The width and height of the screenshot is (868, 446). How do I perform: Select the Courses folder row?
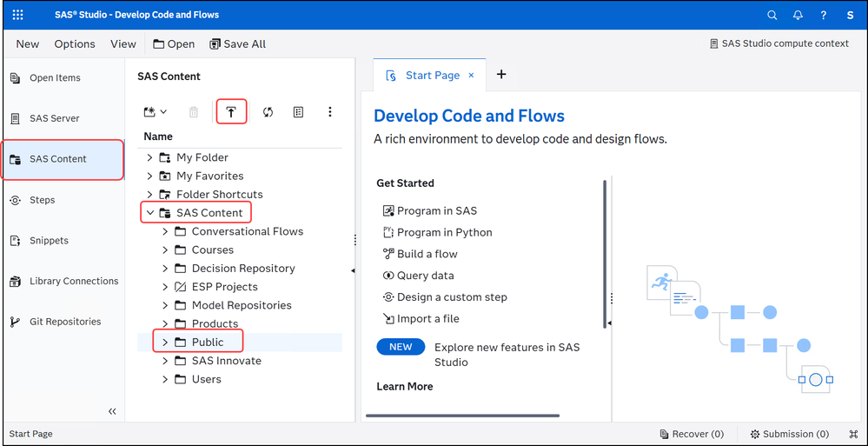[x=240, y=250]
